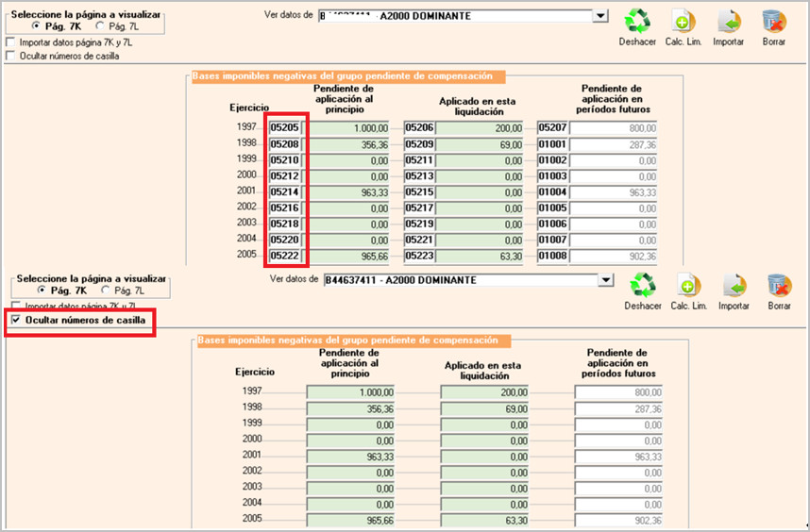Click 1997 'Aplicado' 200,00 field without casilla number
Viewport: 810px width, 532px height.
click(x=484, y=392)
